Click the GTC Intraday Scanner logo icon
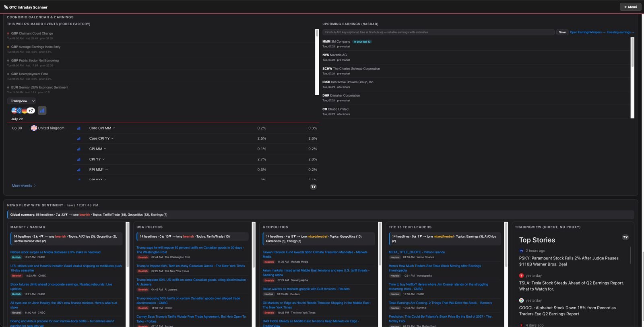The image size is (644, 327). [6, 7]
